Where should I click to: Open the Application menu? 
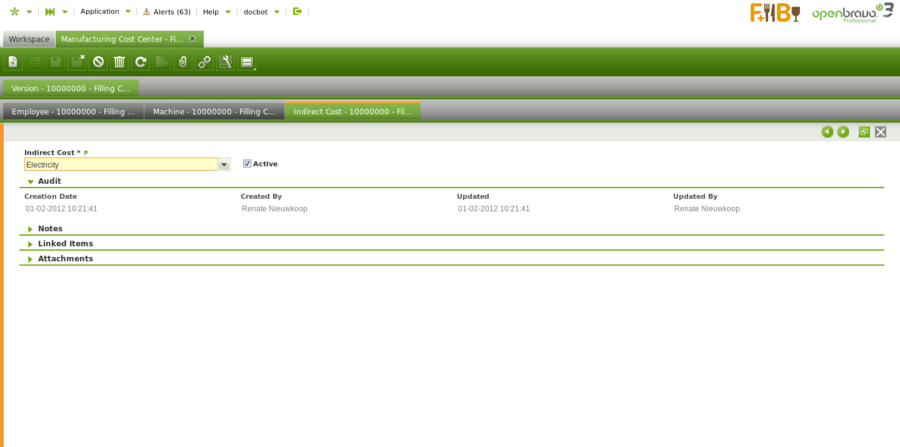tap(100, 12)
